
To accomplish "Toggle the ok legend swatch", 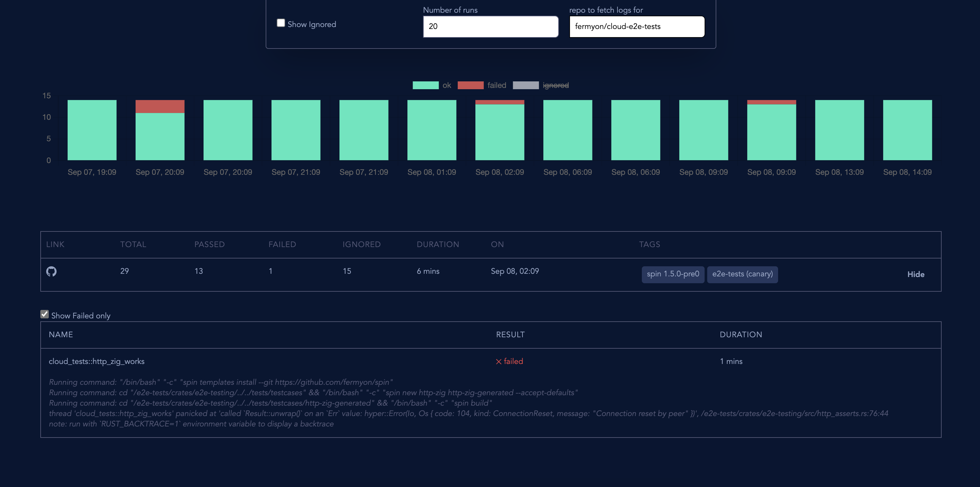I will [x=425, y=85].
